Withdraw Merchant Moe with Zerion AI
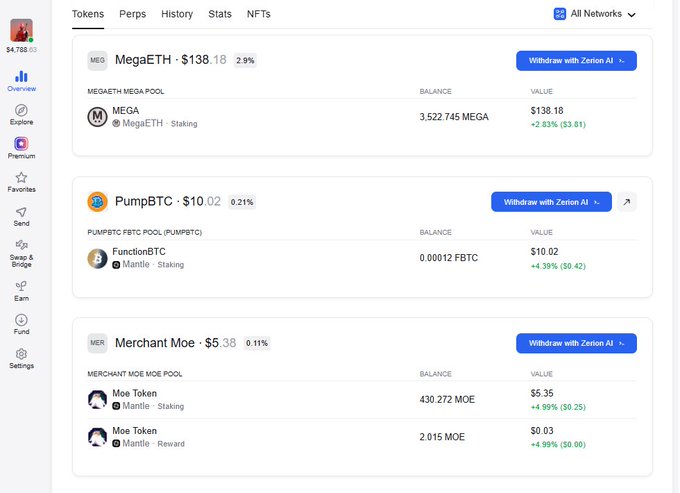Image resolution: width=680 pixels, height=493 pixels. coord(576,343)
